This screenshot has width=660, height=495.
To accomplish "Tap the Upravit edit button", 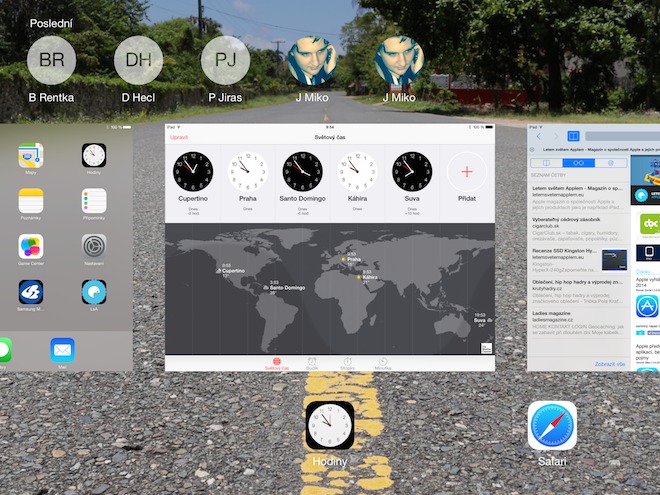I will coord(179,137).
